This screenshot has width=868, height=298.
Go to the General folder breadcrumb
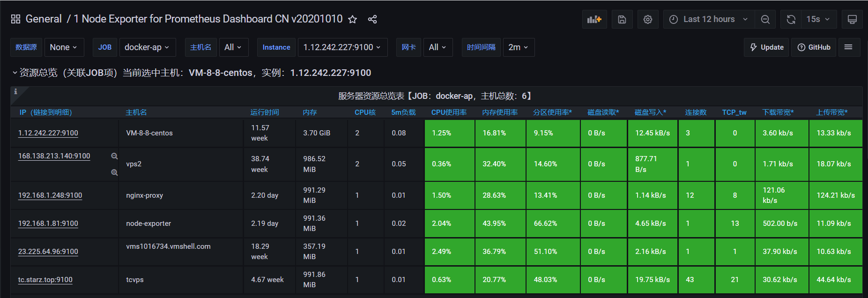coord(44,19)
